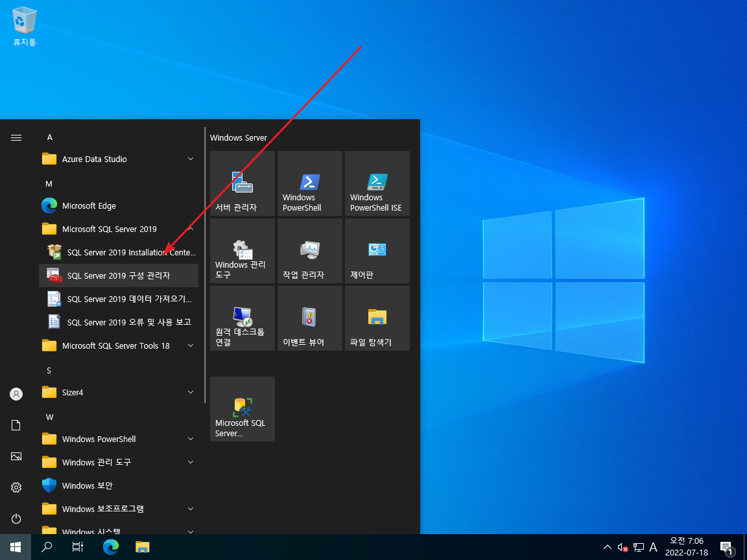Expand the Sizer4 folder
747x560 pixels.
[x=119, y=392]
